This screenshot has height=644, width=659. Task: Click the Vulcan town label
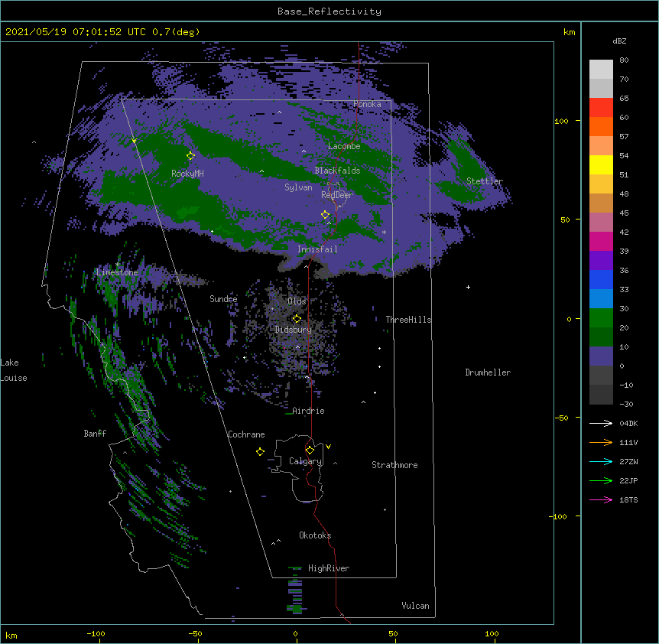point(415,606)
